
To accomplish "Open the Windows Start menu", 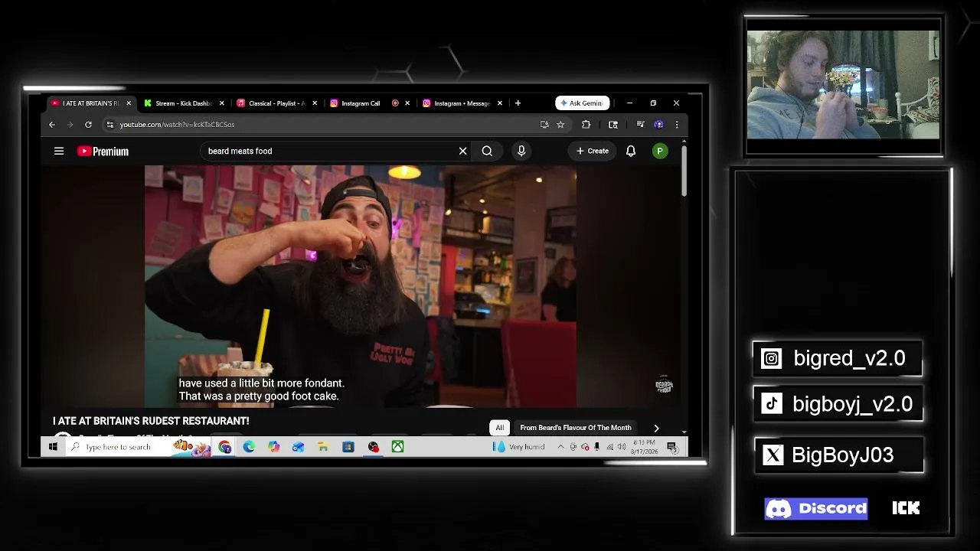I will [53, 447].
